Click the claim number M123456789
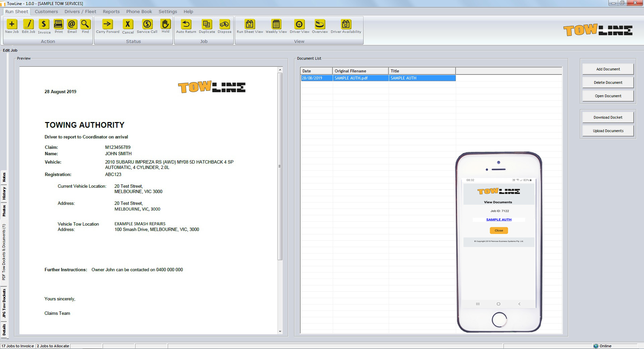 [118, 147]
